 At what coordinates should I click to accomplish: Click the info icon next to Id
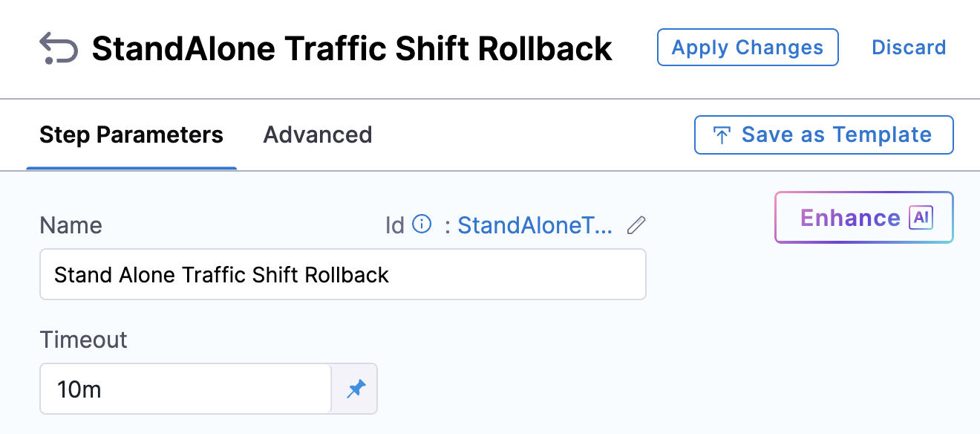coord(422,224)
